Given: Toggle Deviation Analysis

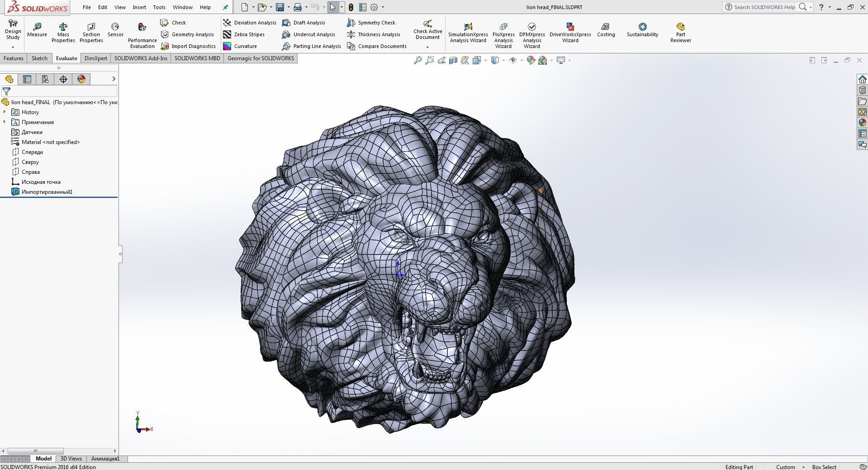Looking at the screenshot, I should 250,23.
